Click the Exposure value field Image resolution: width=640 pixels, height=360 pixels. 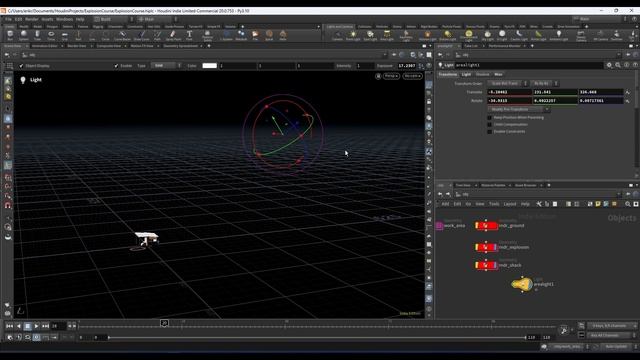tap(407, 66)
